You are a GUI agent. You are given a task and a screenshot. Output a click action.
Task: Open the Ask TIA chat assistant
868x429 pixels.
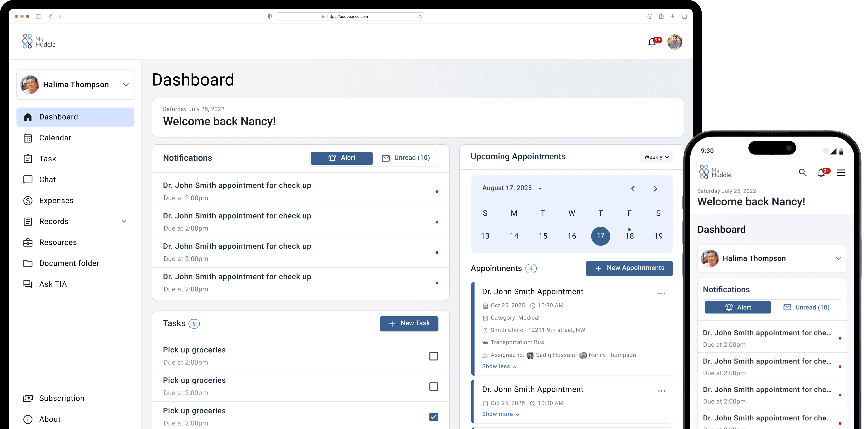[x=53, y=284]
